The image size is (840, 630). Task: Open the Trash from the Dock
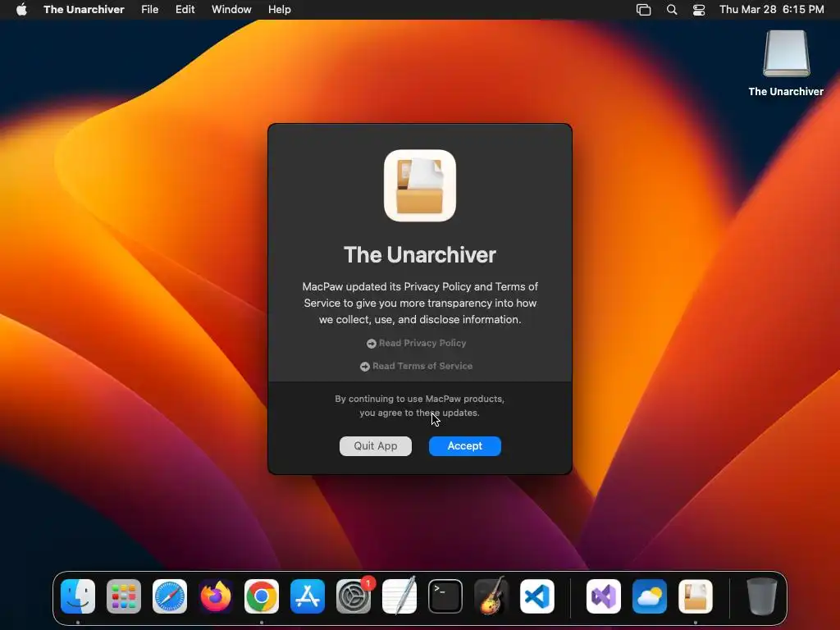[762, 596]
